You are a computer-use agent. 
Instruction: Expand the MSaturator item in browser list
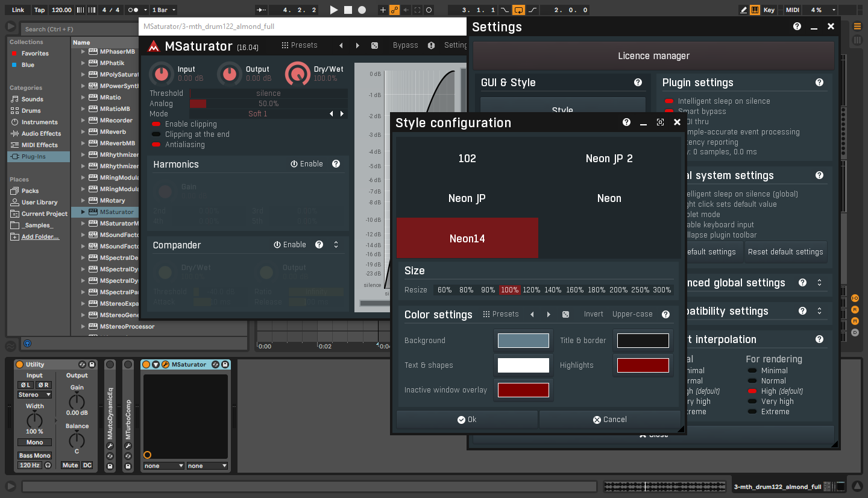tap(83, 212)
